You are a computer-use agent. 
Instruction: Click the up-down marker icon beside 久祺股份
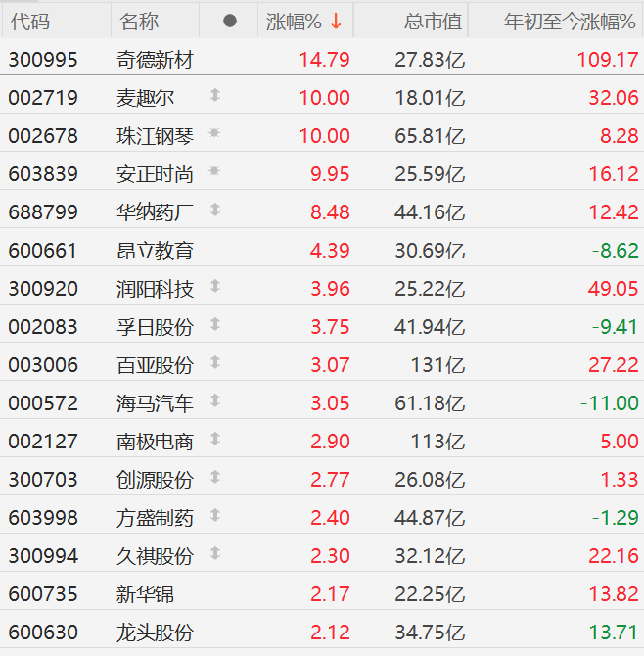[215, 553]
